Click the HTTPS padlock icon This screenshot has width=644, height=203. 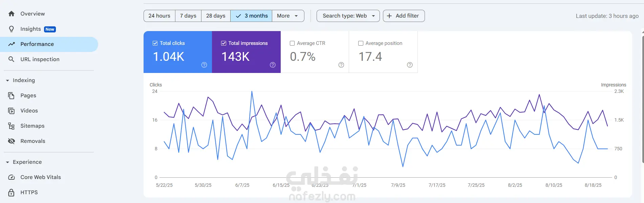(x=12, y=193)
